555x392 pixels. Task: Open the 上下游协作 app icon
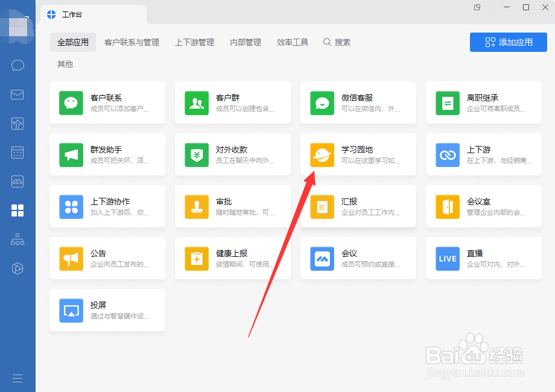click(x=71, y=207)
